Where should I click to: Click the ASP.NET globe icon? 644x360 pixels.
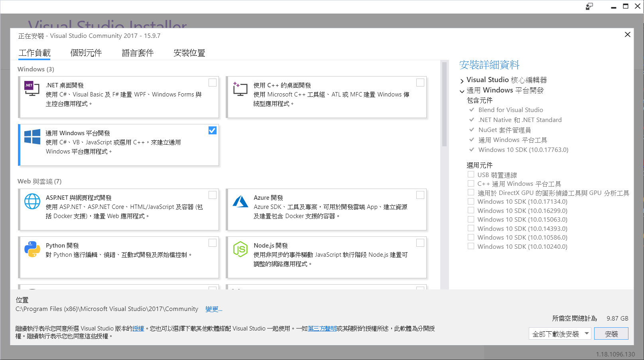32,201
